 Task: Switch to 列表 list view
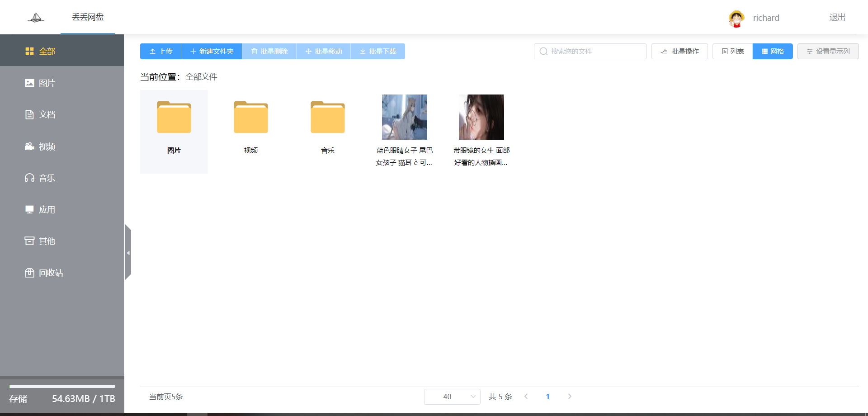coord(732,52)
